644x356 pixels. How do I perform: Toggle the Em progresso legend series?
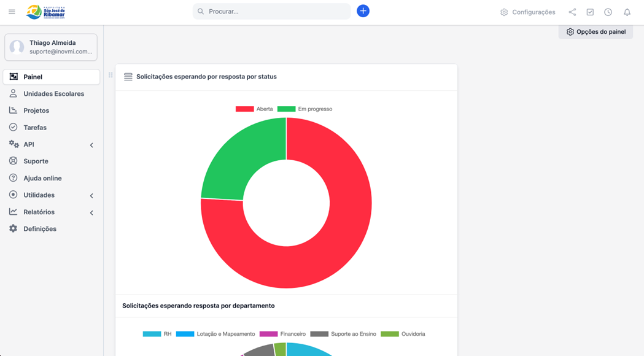click(x=305, y=109)
